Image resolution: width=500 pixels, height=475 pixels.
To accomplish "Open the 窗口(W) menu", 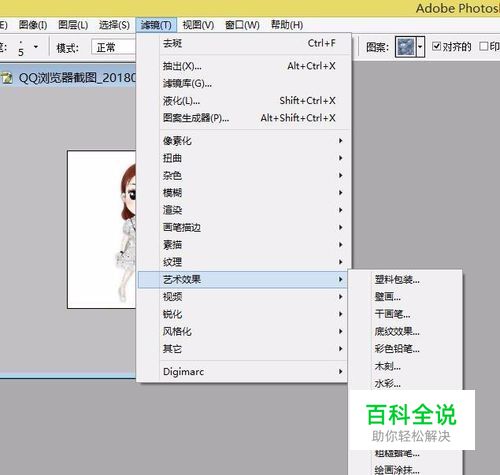I will (x=242, y=25).
